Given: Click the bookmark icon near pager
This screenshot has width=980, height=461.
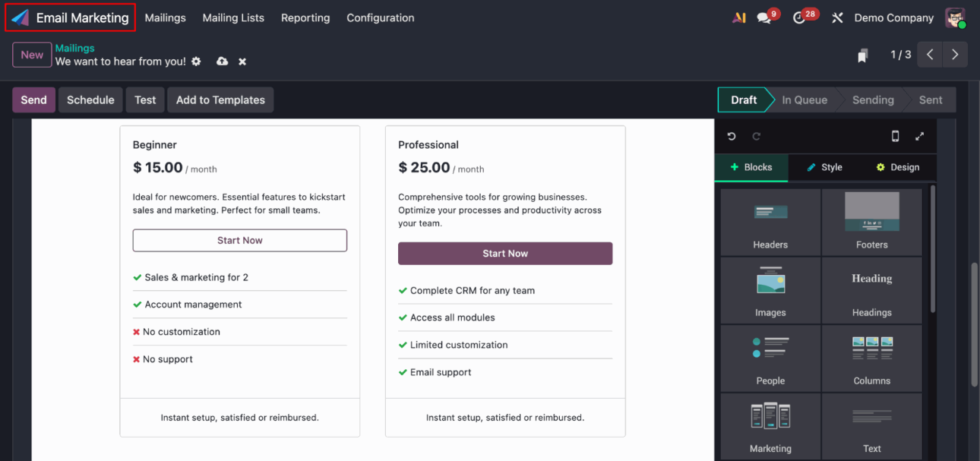Looking at the screenshot, I should coord(862,55).
